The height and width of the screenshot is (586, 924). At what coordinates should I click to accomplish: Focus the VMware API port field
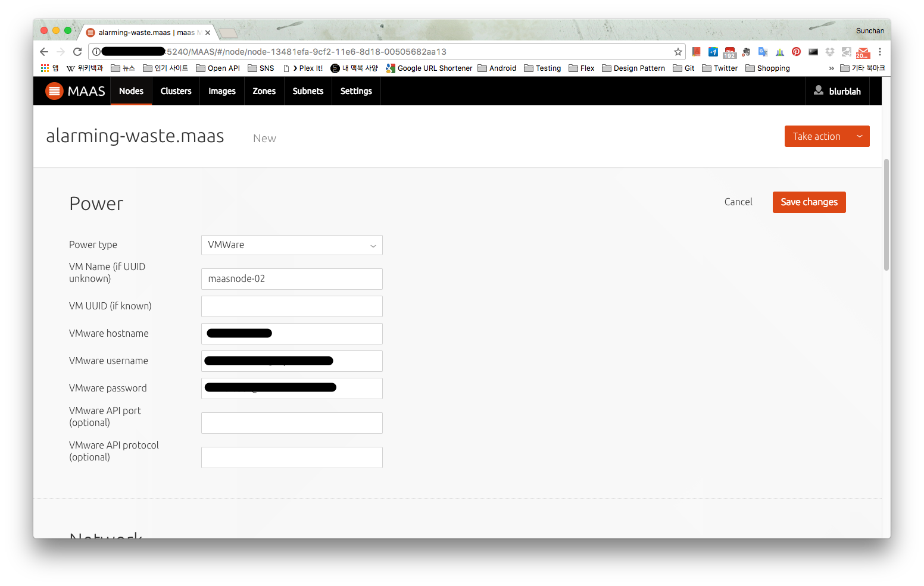(292, 423)
